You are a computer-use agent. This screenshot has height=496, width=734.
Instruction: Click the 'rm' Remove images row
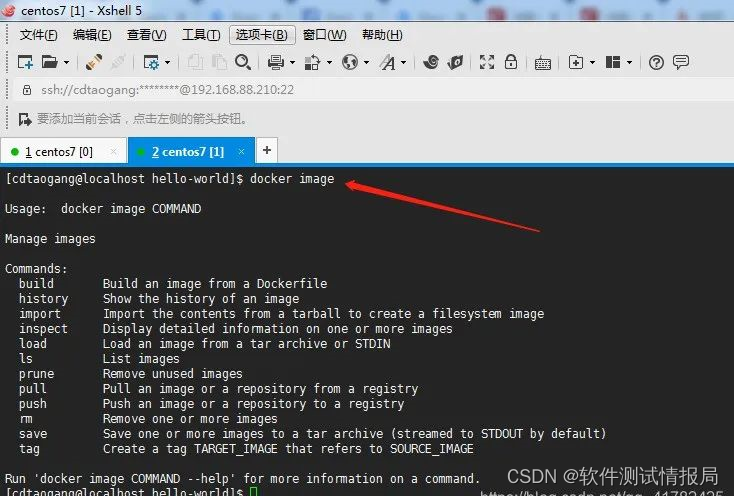pyautogui.click(x=148, y=419)
